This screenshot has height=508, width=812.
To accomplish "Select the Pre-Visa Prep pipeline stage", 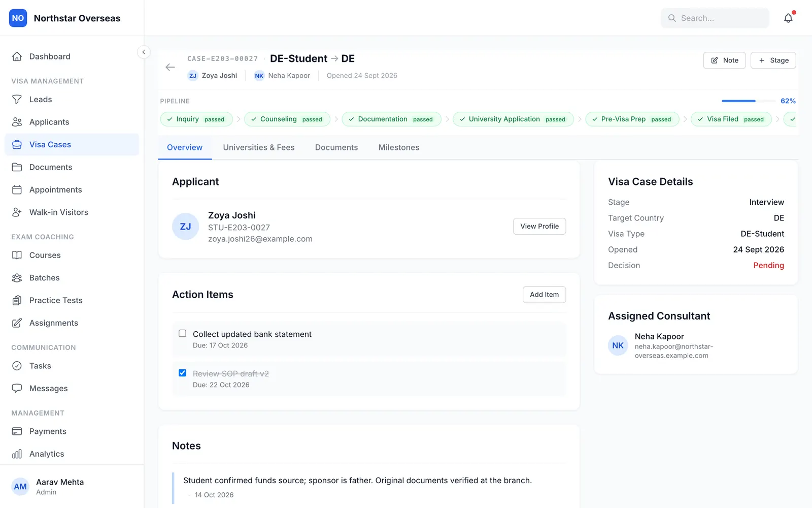I will click(x=632, y=119).
